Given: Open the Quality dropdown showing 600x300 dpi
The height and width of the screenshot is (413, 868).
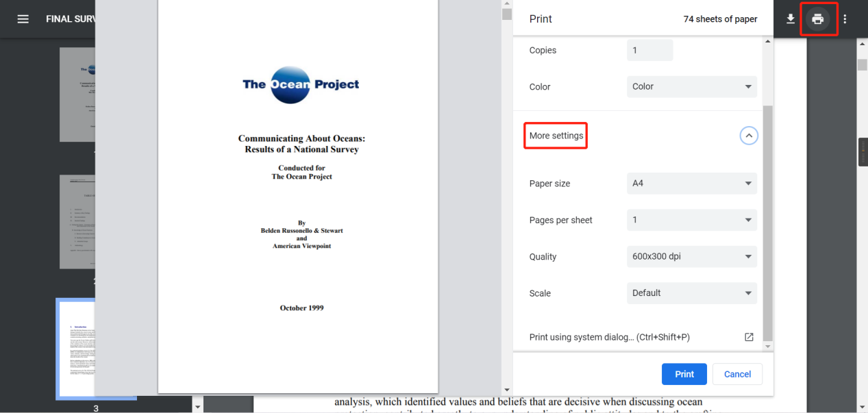Looking at the screenshot, I should coord(692,257).
